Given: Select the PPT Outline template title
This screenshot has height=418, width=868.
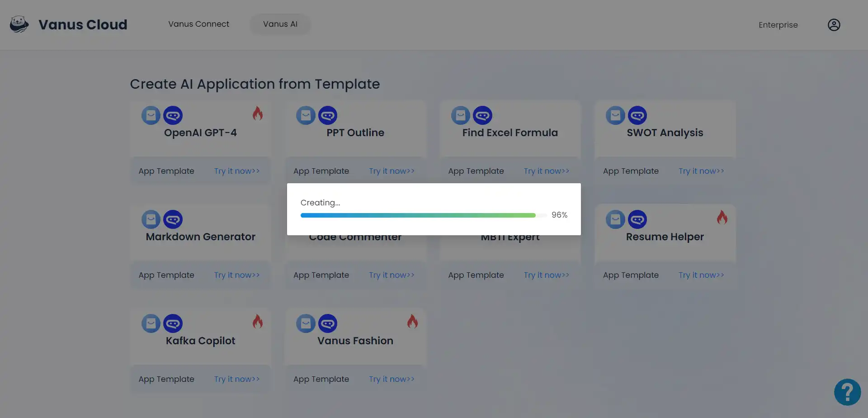Looking at the screenshot, I should coord(355,133).
